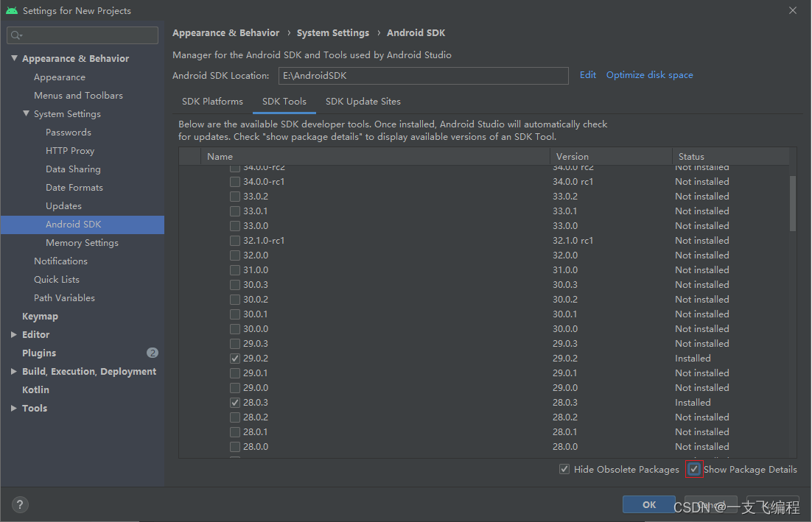The width and height of the screenshot is (812, 522).
Task: Select Android SDK in the sidebar
Action: pos(83,225)
